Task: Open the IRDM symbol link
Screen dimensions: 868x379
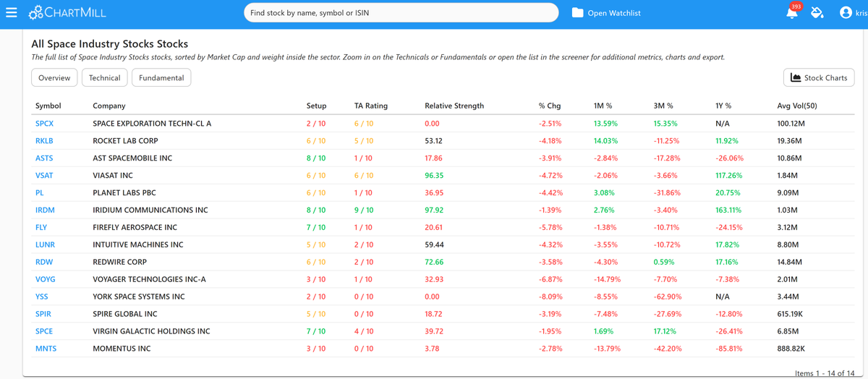Action: pyautogui.click(x=45, y=210)
